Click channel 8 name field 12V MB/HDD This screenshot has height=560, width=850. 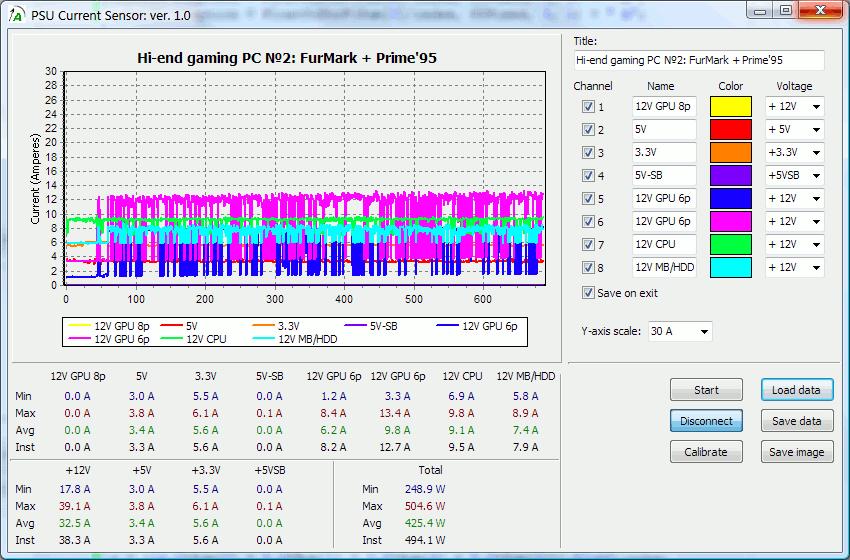(664, 268)
